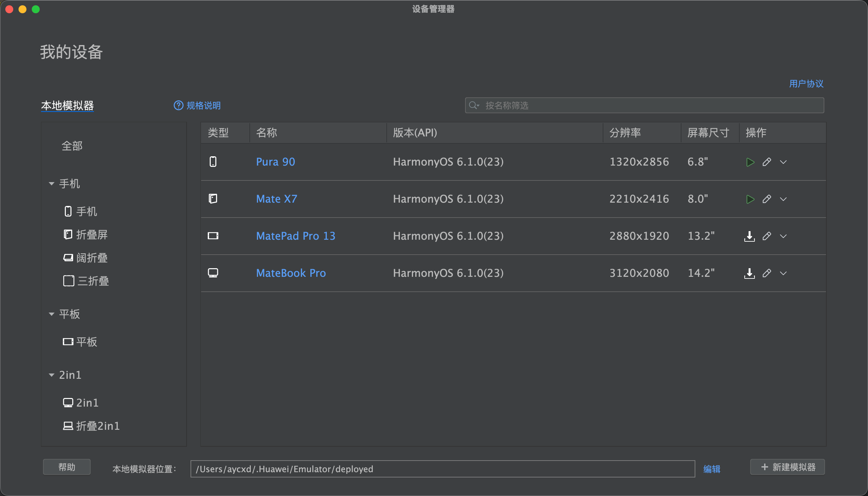This screenshot has width=868, height=496.
Task: Edit the MateBook Pro emulator
Action: tap(766, 273)
